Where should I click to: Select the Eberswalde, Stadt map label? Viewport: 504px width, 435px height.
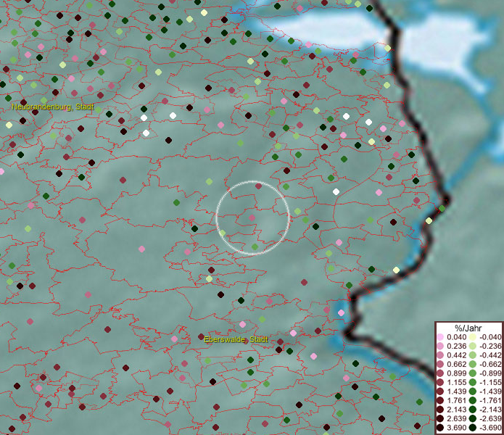(x=236, y=339)
